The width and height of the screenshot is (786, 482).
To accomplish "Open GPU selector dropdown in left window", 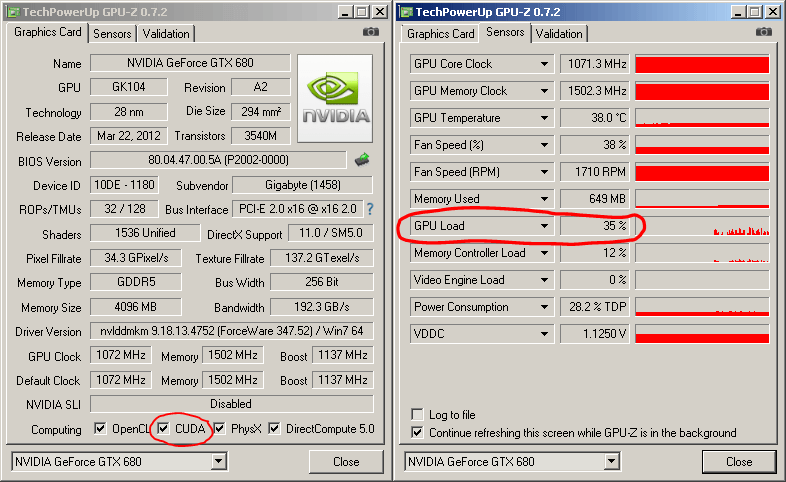I will tap(219, 461).
